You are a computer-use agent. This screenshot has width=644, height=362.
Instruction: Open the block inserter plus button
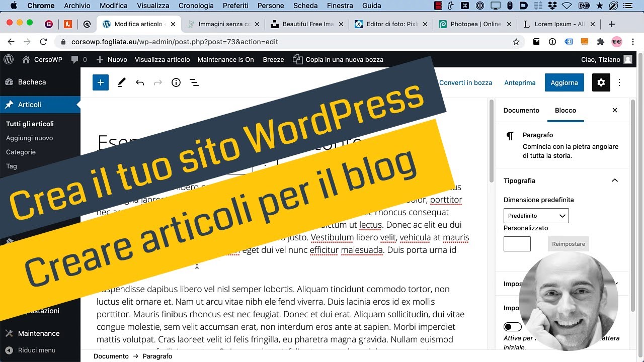pyautogui.click(x=101, y=82)
